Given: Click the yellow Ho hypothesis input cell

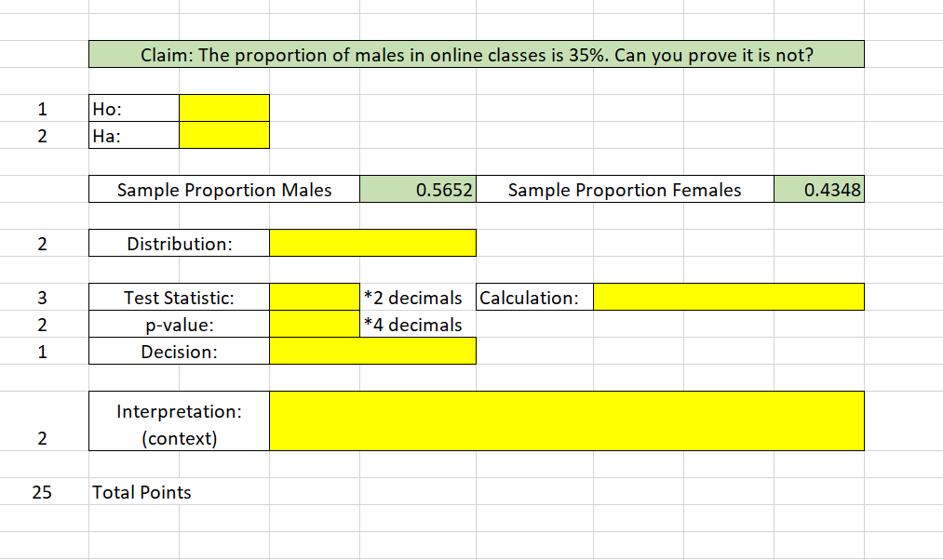Looking at the screenshot, I should coord(223,108).
